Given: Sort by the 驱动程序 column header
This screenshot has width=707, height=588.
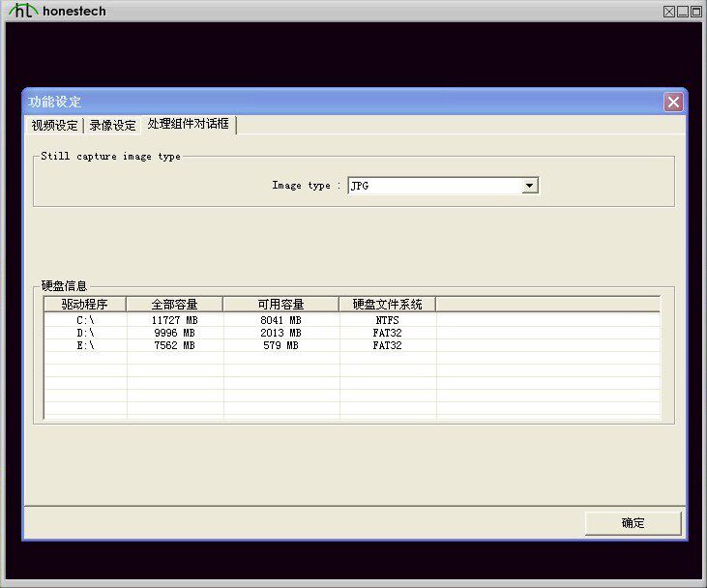Looking at the screenshot, I should click(85, 305).
